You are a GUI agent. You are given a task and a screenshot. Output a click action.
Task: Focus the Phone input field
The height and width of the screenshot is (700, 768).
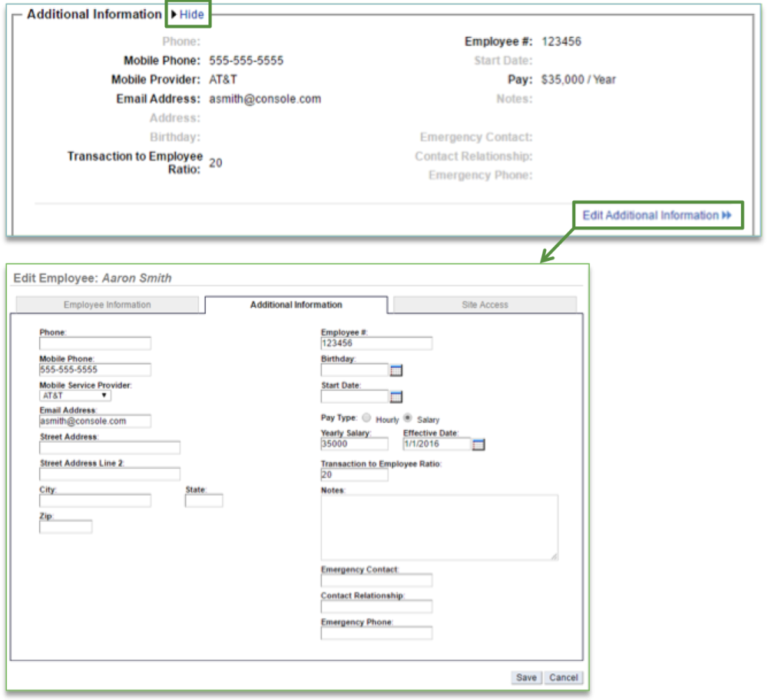point(95,343)
